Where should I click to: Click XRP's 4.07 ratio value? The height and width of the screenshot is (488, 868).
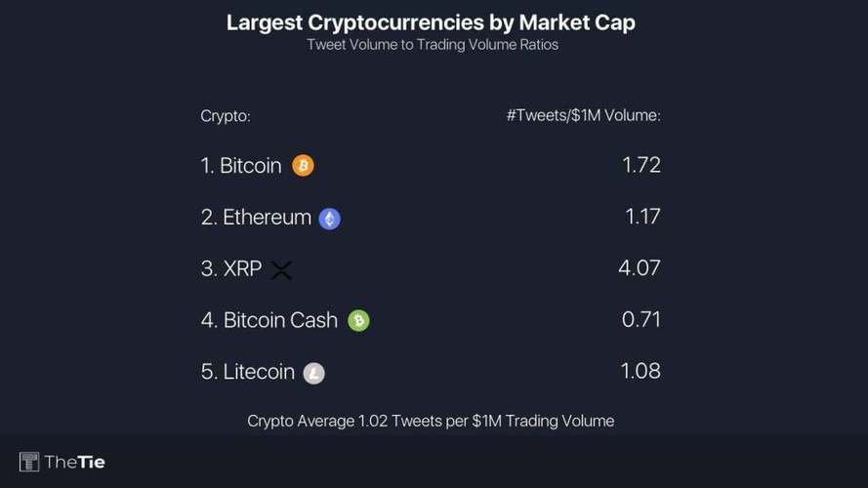(x=640, y=267)
